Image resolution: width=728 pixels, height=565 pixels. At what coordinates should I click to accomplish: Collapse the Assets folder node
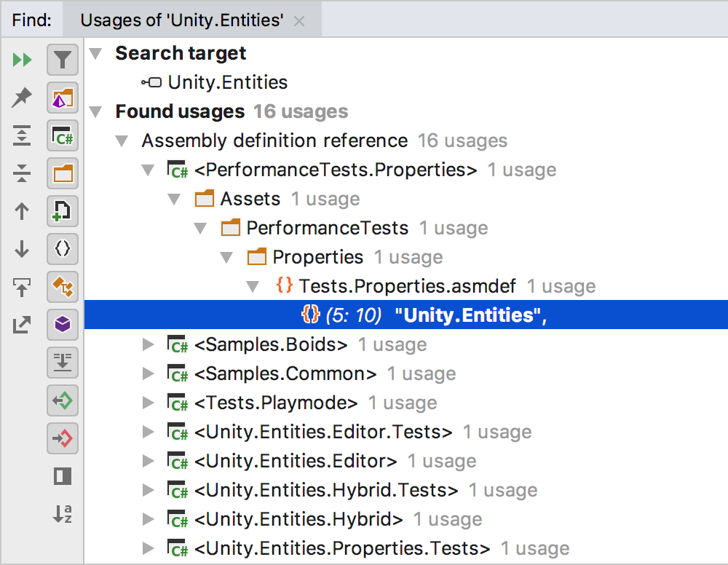pyautogui.click(x=174, y=199)
